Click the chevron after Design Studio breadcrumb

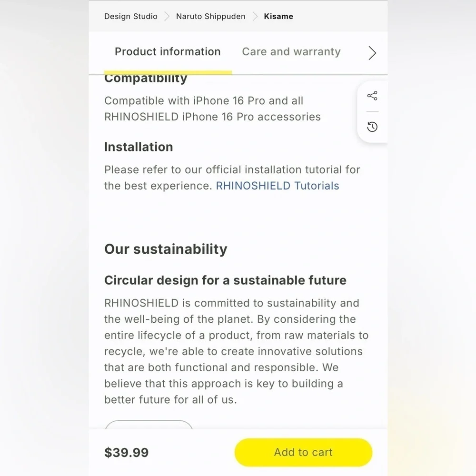coord(167,16)
